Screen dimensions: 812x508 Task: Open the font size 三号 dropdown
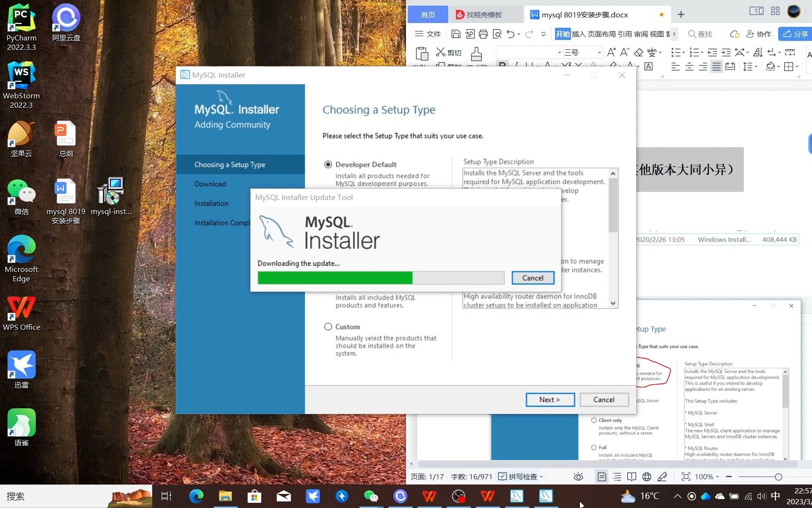[x=599, y=52]
